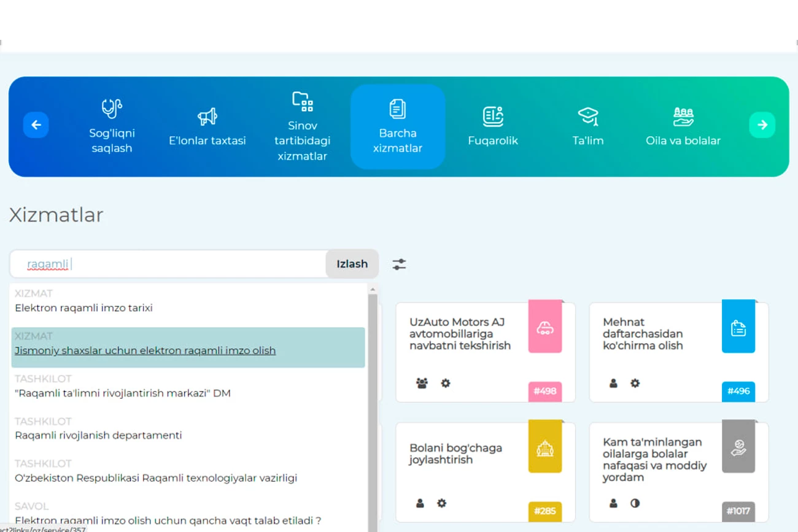Image resolution: width=798 pixels, height=532 pixels.
Task: Open Bolani bog'chaga joylashtirish card
Action: point(485,472)
